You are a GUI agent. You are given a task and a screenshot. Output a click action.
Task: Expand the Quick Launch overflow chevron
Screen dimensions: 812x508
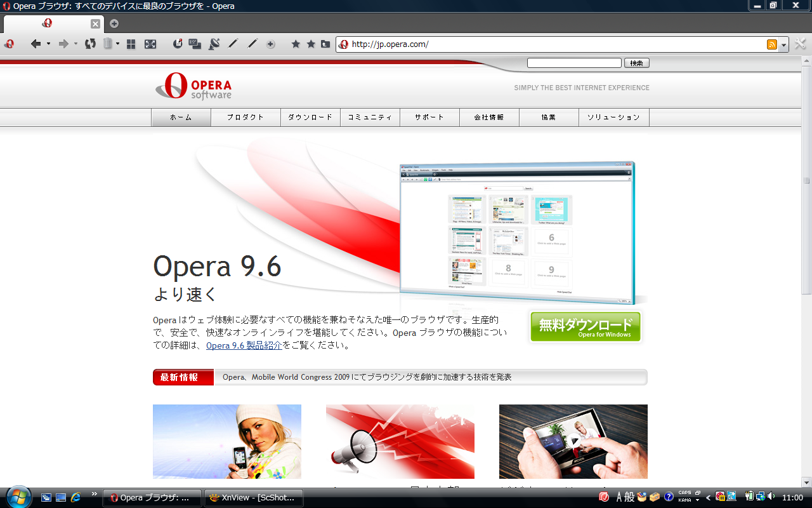(95, 493)
